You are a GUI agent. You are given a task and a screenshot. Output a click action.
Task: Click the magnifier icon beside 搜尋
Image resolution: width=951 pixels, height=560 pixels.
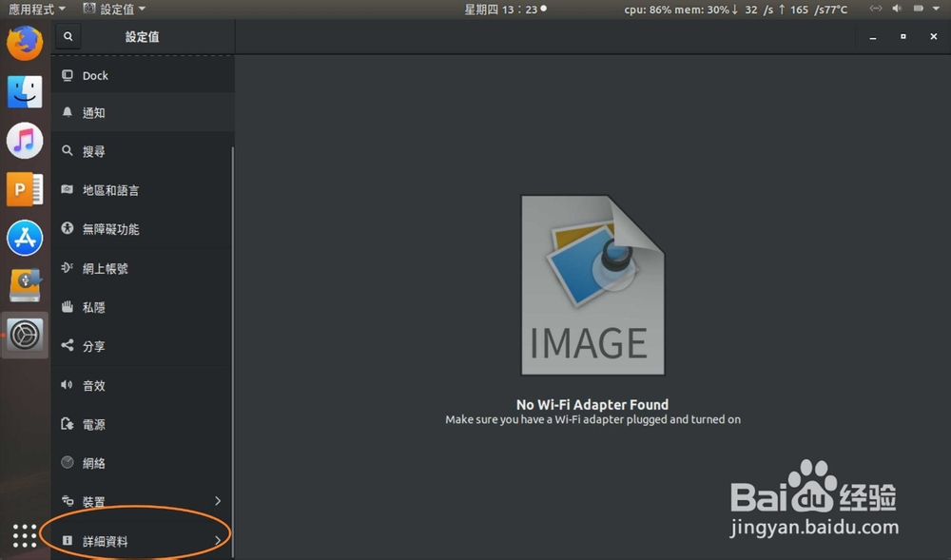coord(68,150)
